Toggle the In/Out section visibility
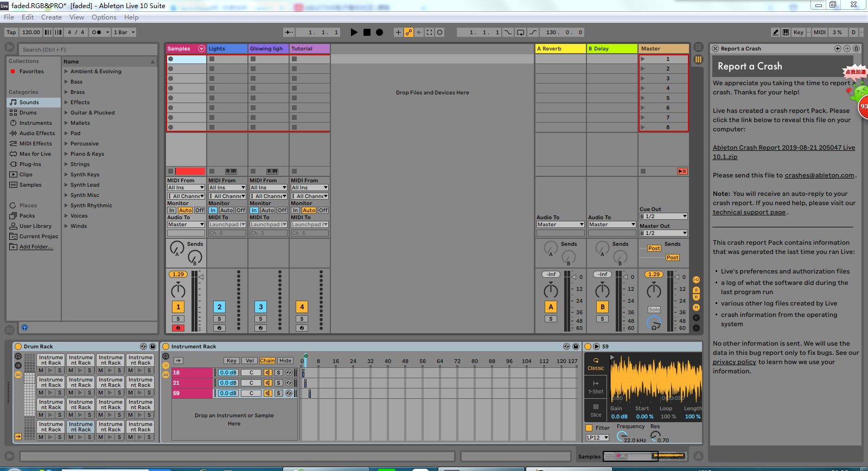This screenshot has width=868, height=471. click(697, 280)
